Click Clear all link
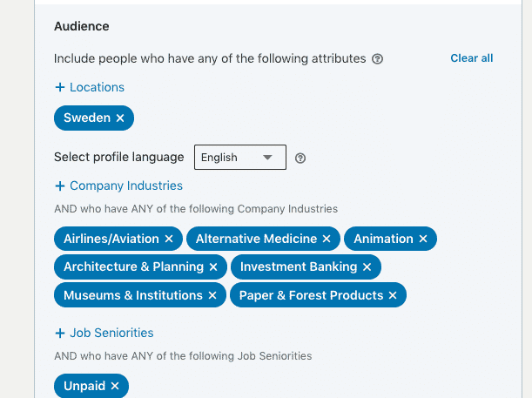This screenshot has height=398, width=532. pyautogui.click(x=471, y=58)
